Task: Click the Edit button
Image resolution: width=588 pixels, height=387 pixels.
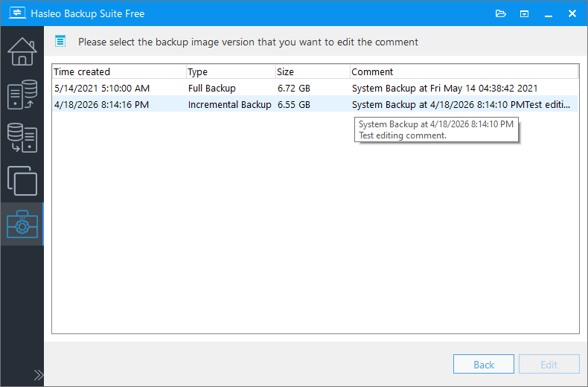Action: tap(549, 364)
